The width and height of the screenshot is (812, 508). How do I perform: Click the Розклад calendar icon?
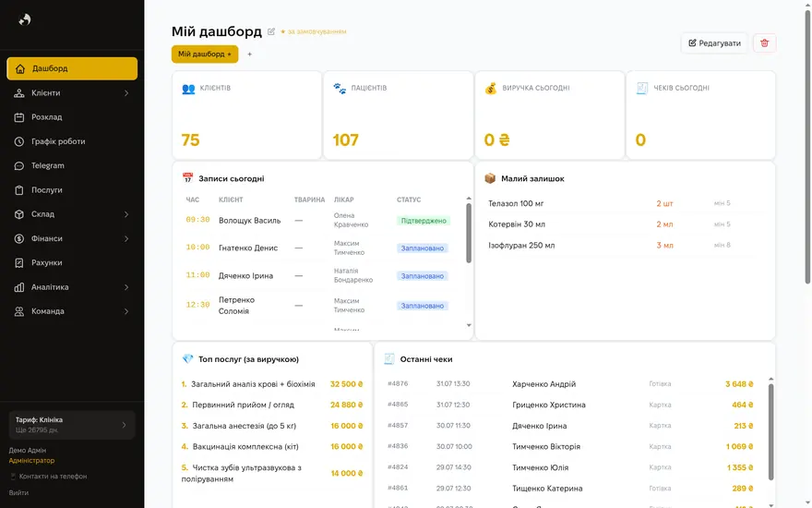click(19, 117)
